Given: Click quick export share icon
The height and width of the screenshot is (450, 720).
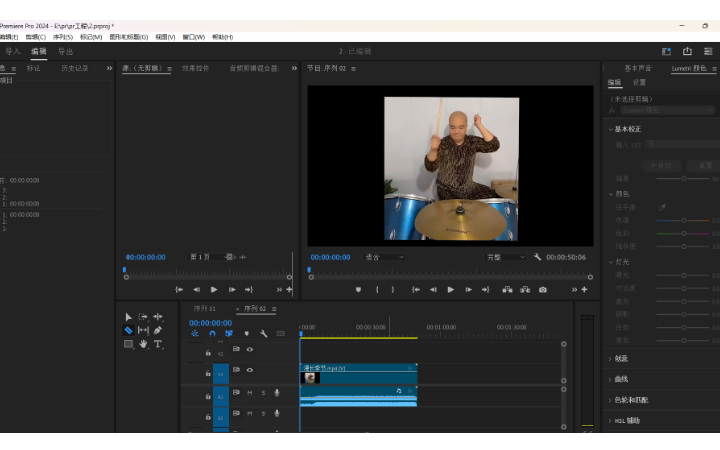Looking at the screenshot, I should (x=687, y=51).
